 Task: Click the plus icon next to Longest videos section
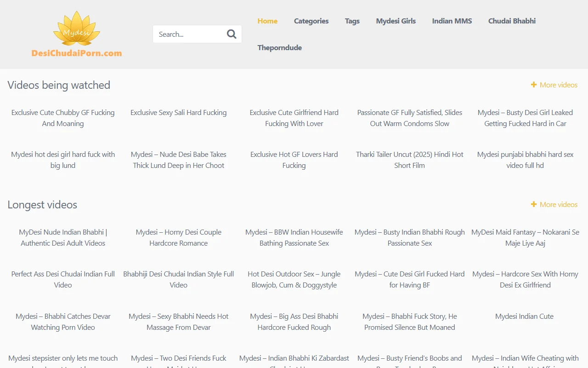534,204
